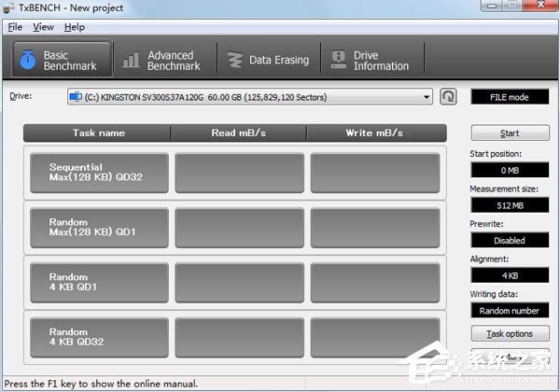Change the Writing data Random number setting

pos(510,311)
